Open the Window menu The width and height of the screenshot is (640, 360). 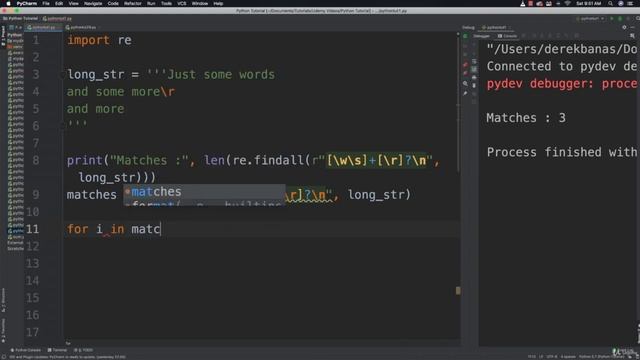[200, 3]
